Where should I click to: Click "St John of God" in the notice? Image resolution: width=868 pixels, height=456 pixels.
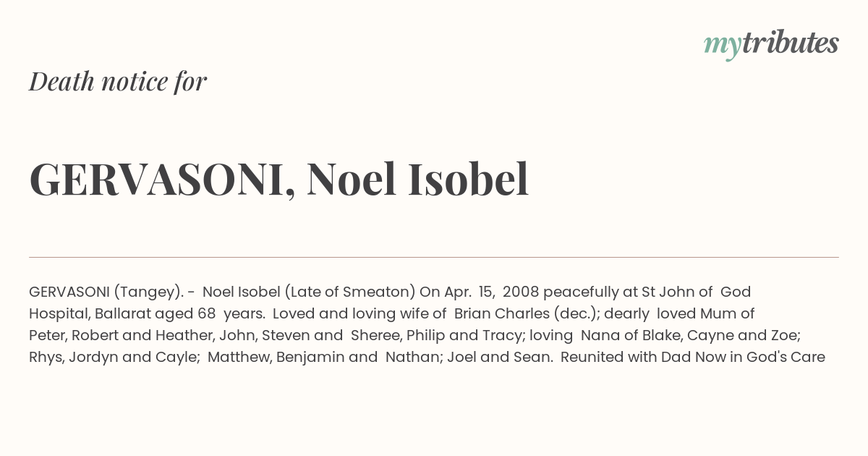coord(696,292)
